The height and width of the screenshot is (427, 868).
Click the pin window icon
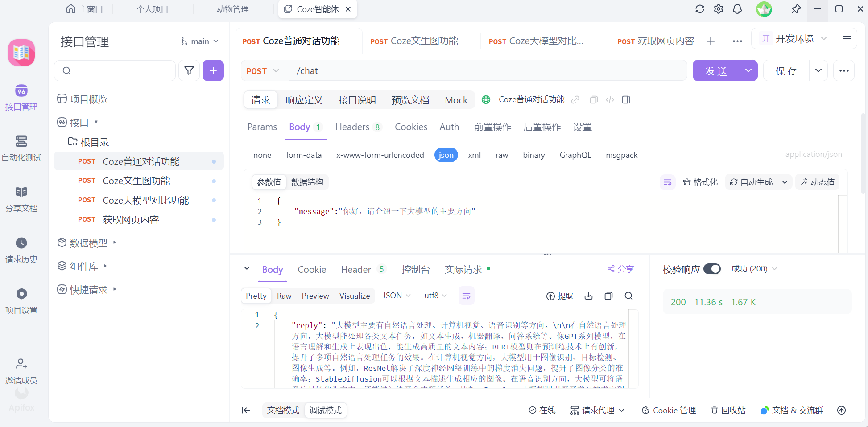pyautogui.click(x=796, y=9)
